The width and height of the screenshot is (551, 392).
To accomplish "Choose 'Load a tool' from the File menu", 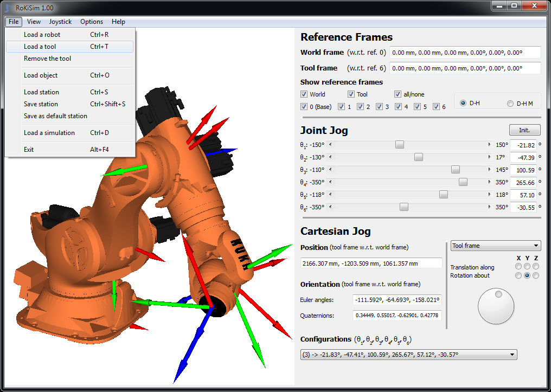I will (40, 47).
